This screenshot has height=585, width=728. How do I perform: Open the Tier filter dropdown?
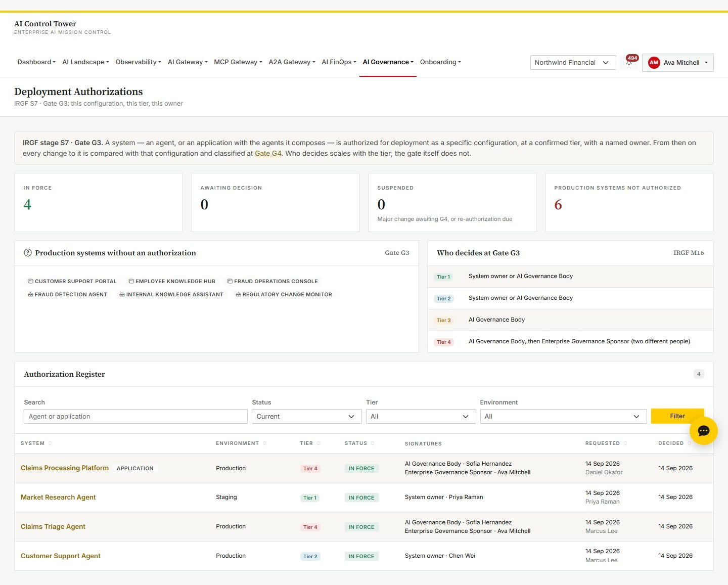pyautogui.click(x=421, y=416)
